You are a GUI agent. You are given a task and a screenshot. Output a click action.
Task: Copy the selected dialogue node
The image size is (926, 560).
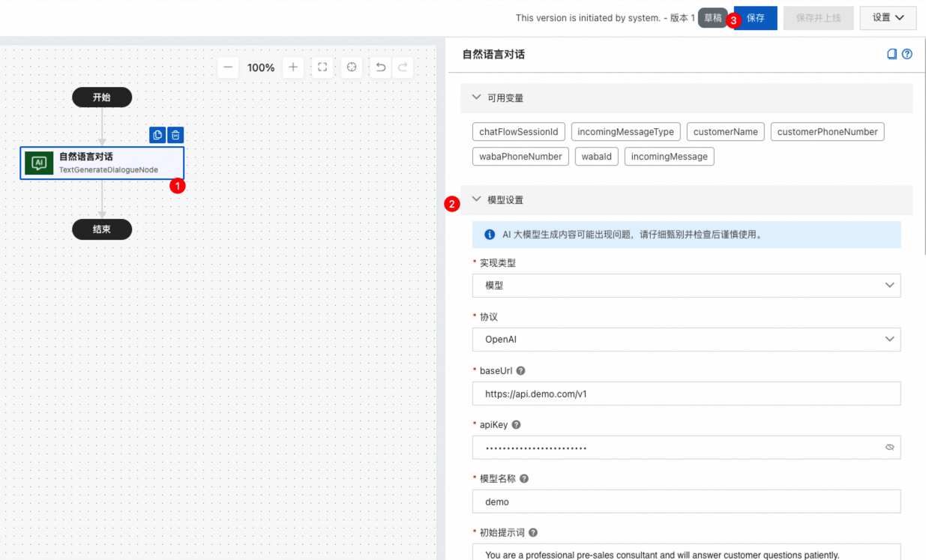point(157,135)
